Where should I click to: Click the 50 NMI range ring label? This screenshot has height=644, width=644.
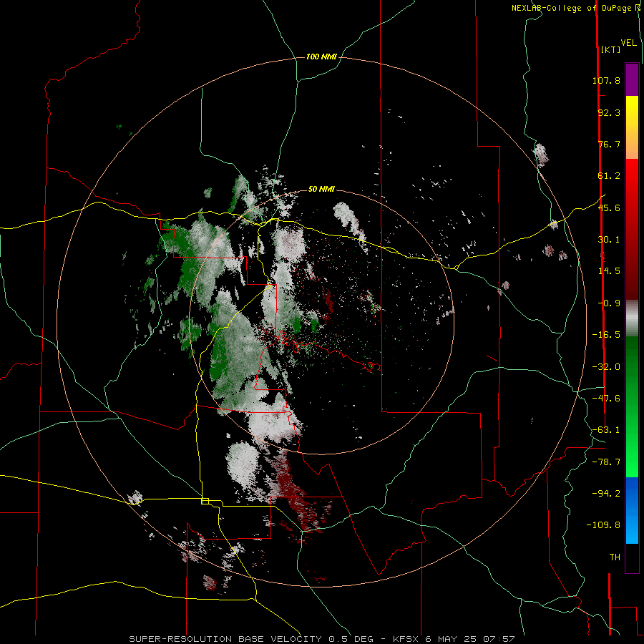[321, 189]
